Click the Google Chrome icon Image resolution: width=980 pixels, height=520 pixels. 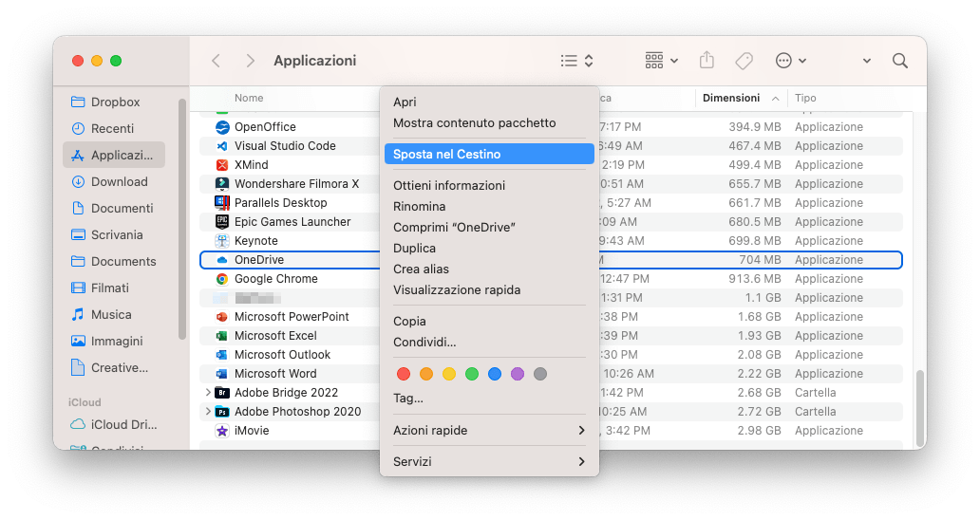click(222, 279)
